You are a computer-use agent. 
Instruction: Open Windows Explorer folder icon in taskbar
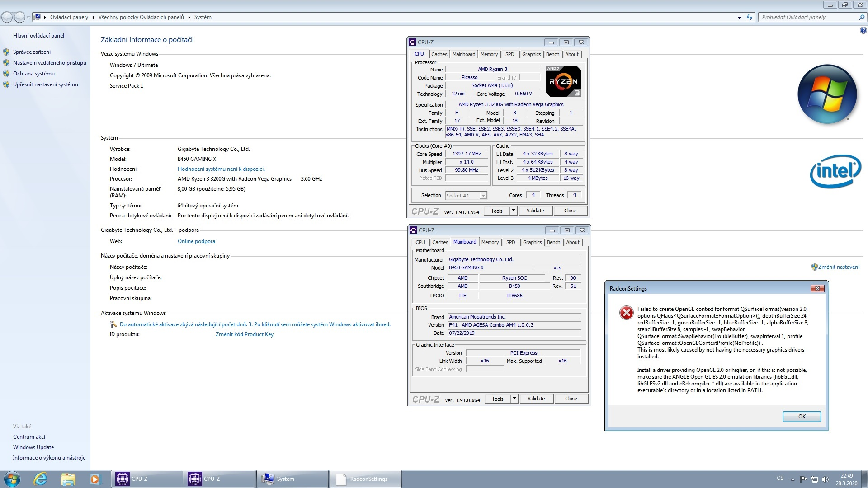[68, 479]
